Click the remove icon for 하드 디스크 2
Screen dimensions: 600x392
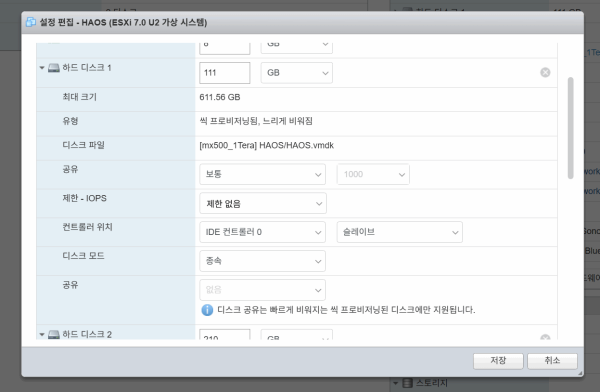[x=545, y=337]
